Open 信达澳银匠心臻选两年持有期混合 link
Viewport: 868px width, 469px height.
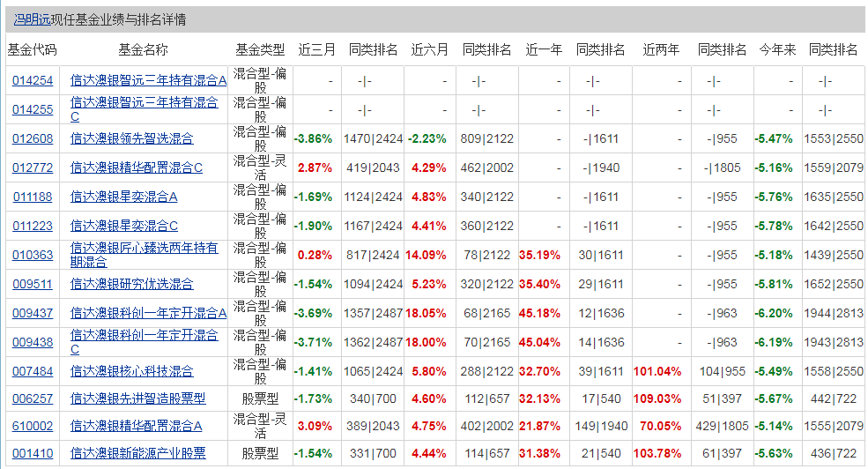tap(144, 249)
